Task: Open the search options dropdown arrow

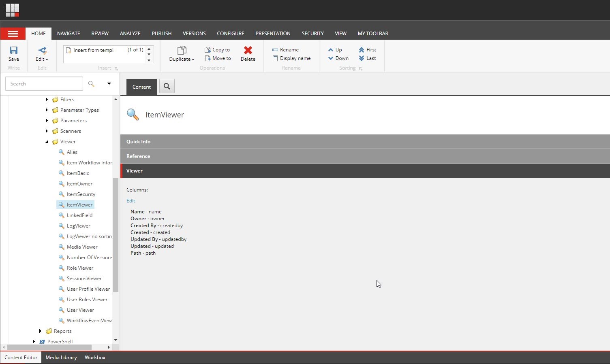Action: [x=109, y=84]
